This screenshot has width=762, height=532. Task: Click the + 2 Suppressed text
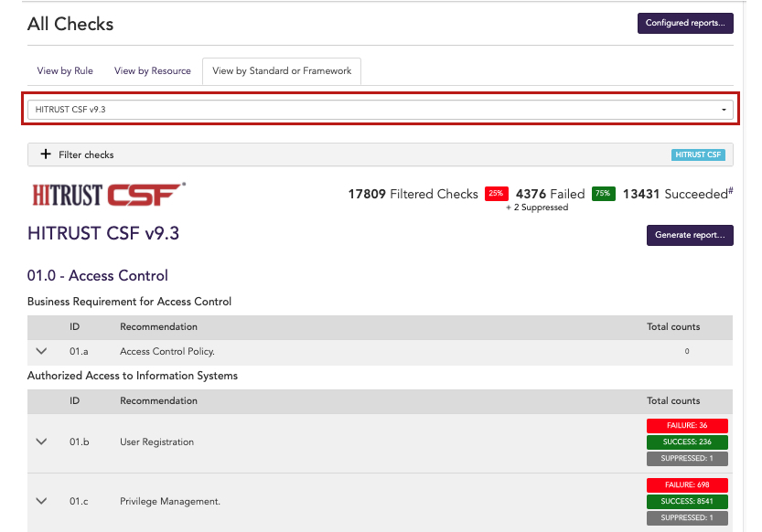point(537,207)
